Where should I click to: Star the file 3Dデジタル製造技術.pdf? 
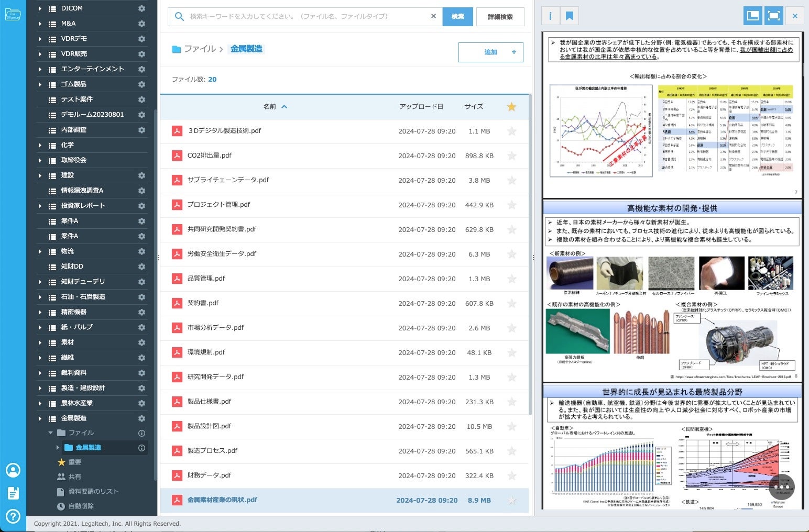click(512, 131)
